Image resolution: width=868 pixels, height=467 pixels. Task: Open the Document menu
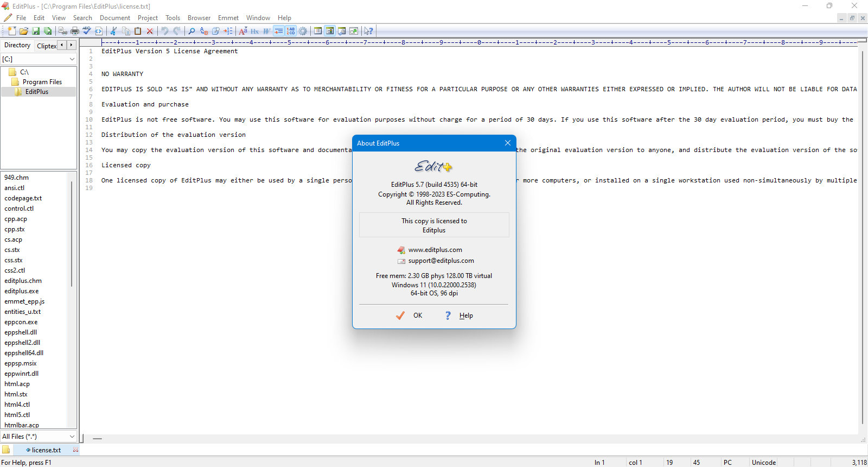[x=115, y=18]
